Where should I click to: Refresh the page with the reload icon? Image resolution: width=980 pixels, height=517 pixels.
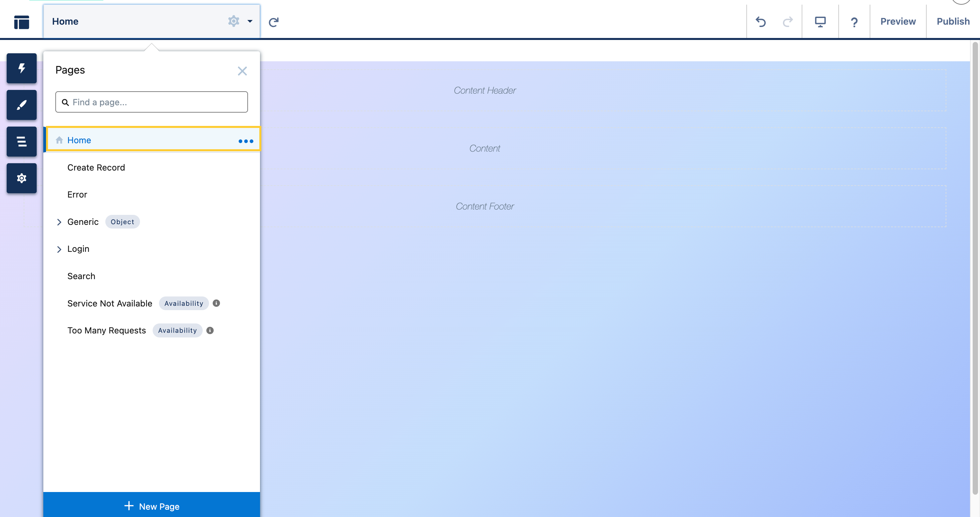(274, 22)
